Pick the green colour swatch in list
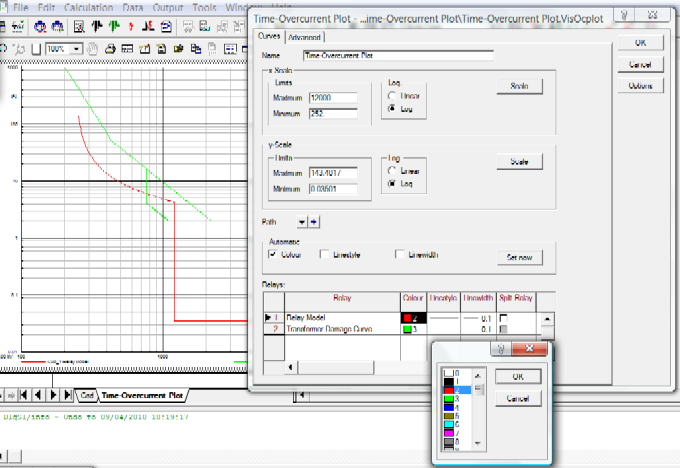The image size is (680, 468). click(x=448, y=399)
